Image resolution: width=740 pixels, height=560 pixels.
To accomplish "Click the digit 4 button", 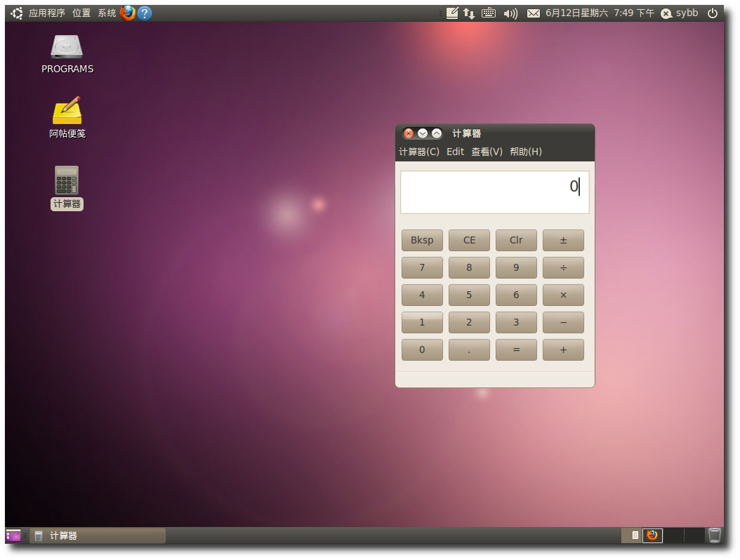I will pyautogui.click(x=422, y=295).
